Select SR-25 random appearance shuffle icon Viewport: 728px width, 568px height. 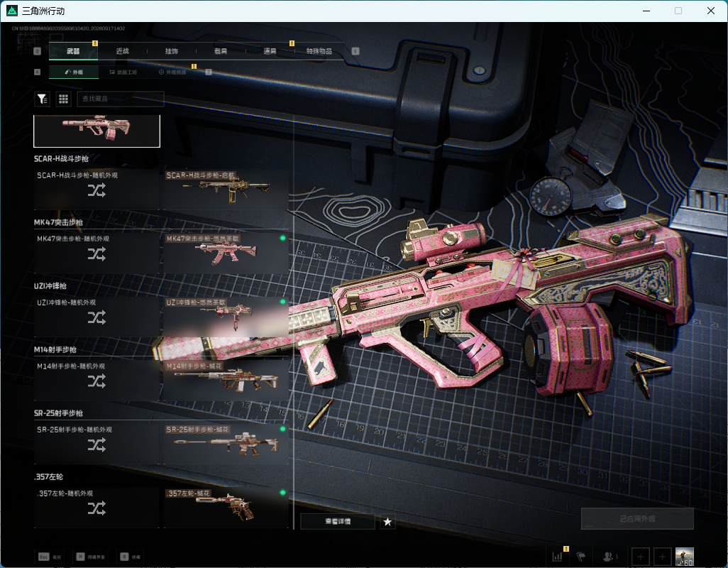coord(96,444)
